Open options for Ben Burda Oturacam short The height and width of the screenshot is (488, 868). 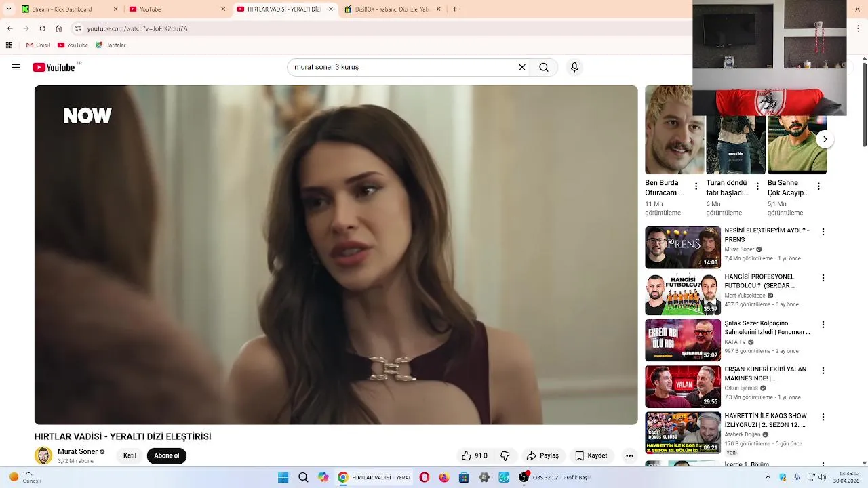click(696, 186)
